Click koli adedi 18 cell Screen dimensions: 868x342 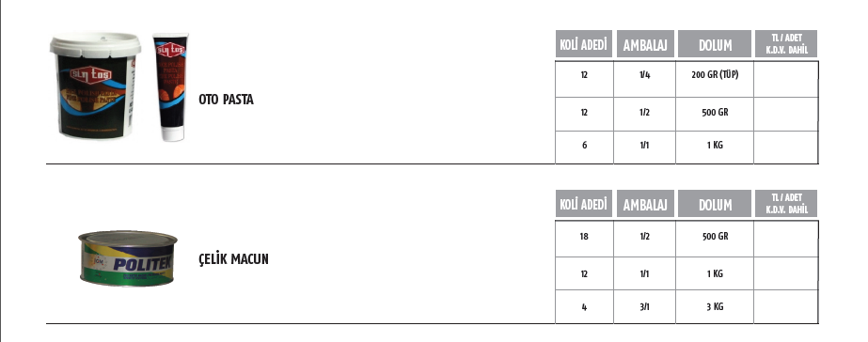coord(584,239)
